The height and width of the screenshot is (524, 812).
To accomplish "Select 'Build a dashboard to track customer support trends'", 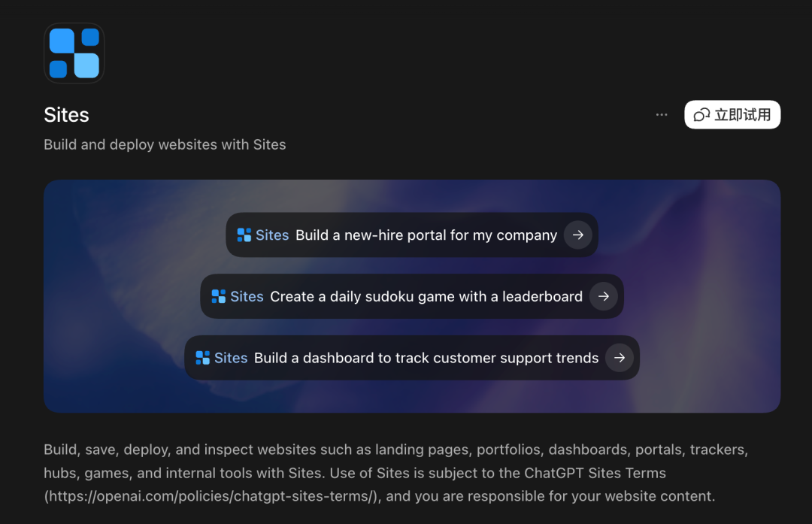I will (x=426, y=358).
